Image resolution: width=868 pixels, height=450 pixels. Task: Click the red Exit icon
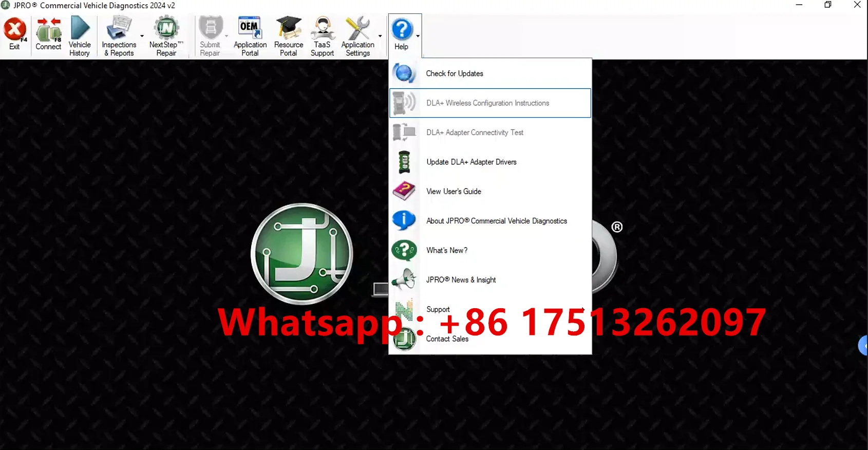coord(15,30)
